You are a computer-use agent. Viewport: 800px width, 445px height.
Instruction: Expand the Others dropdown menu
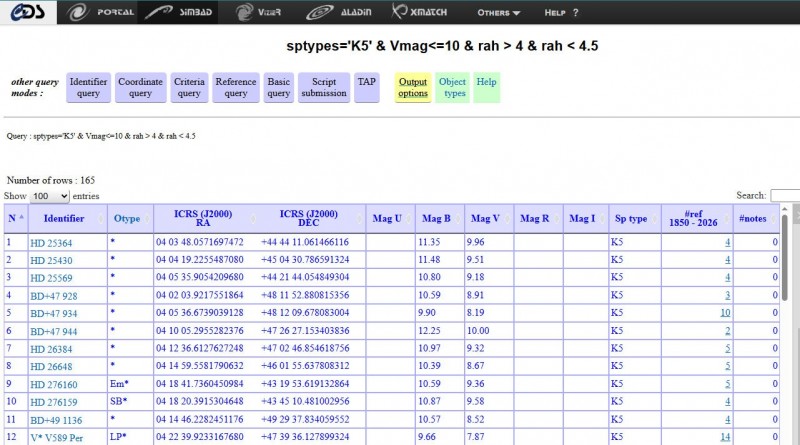coord(498,13)
